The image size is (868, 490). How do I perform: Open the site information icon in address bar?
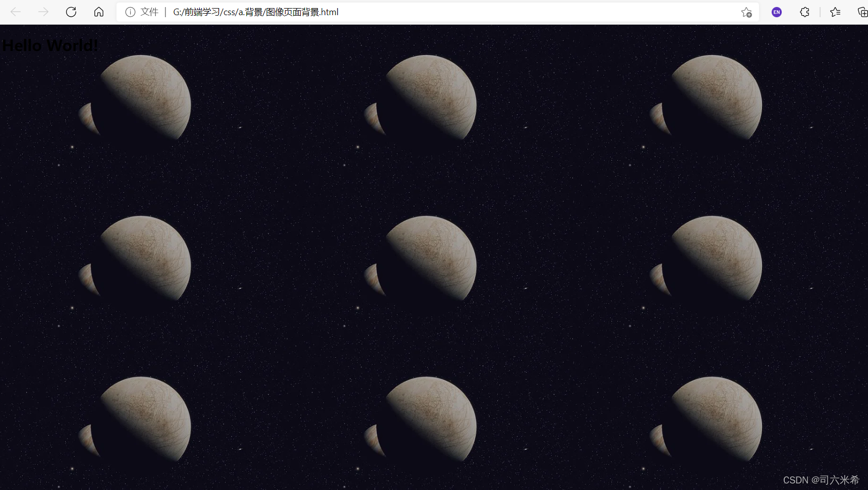[130, 12]
